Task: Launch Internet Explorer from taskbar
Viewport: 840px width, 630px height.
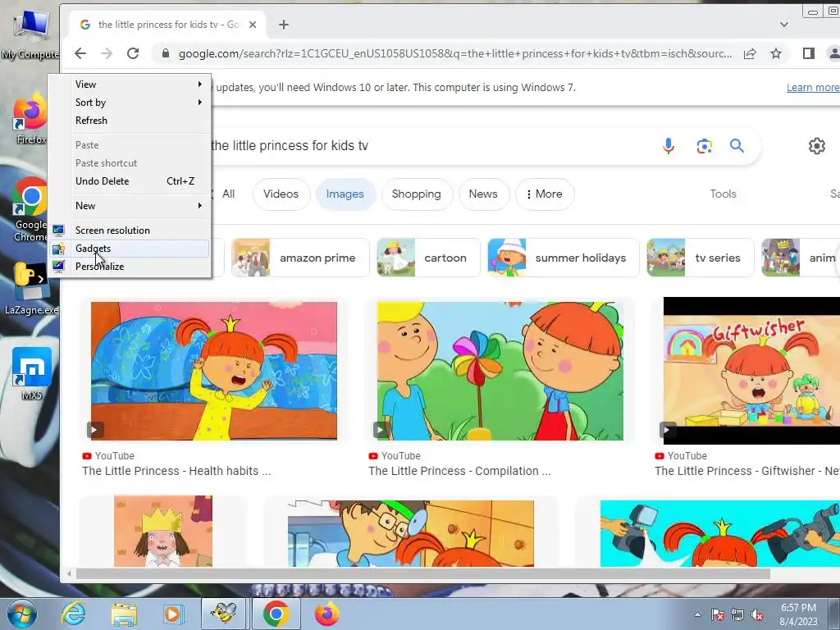Action: pyautogui.click(x=73, y=614)
